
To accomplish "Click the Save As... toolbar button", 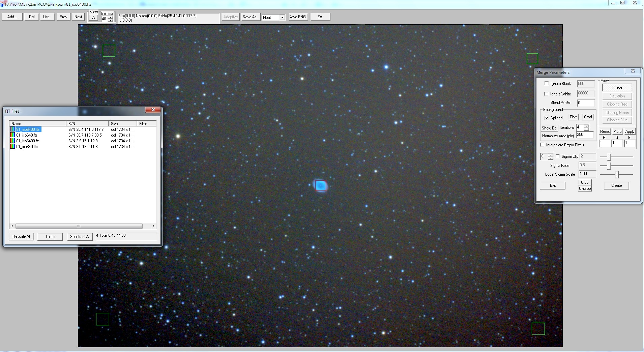I will click(250, 17).
